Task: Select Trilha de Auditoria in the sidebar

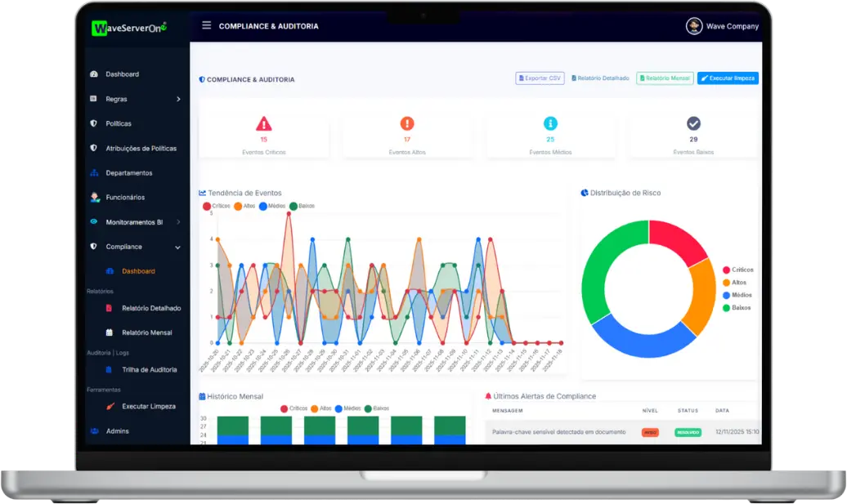Action: pyautogui.click(x=149, y=370)
